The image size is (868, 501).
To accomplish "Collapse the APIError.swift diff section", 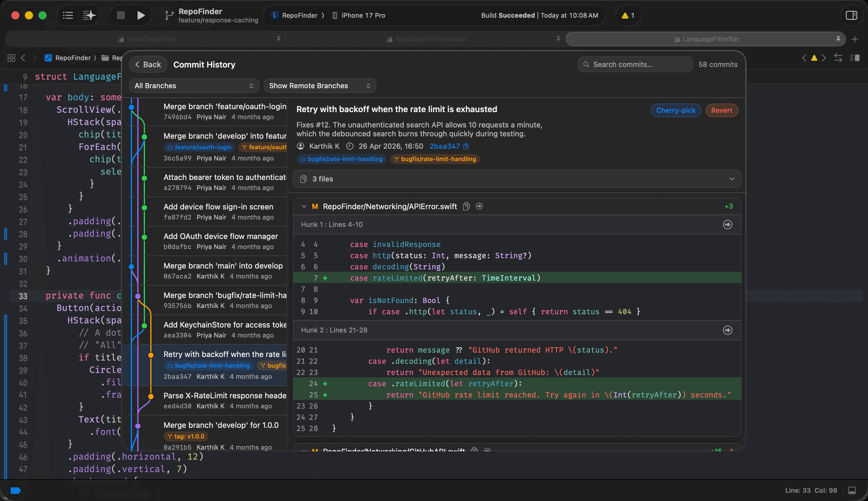I will 304,207.
